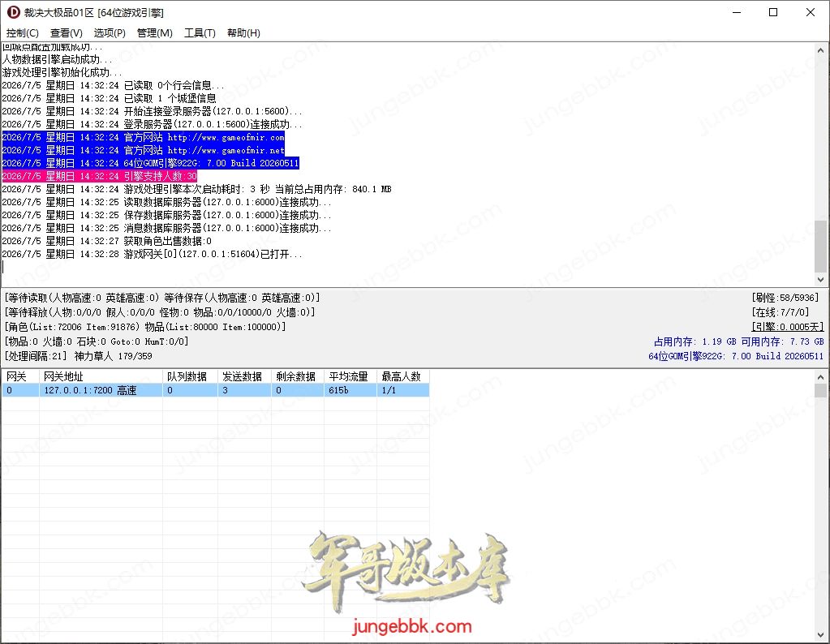The width and height of the screenshot is (830, 644).
Task: Click the gateway list scroll-down arrow
Action: (x=820, y=635)
